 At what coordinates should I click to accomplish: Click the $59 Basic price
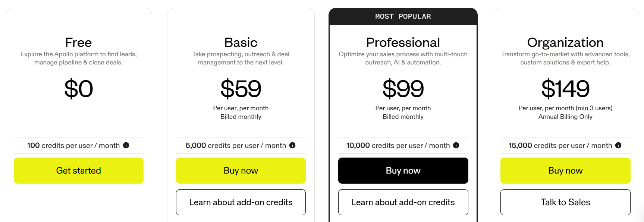(x=241, y=89)
